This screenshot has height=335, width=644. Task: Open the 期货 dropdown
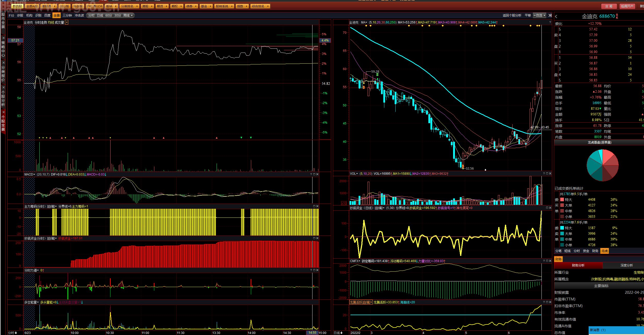point(162,6)
